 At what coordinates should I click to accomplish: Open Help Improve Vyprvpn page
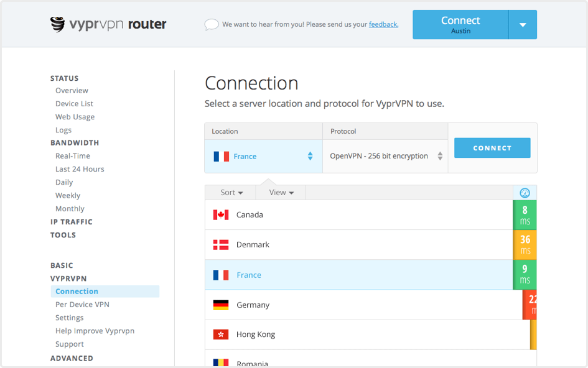[95, 331]
